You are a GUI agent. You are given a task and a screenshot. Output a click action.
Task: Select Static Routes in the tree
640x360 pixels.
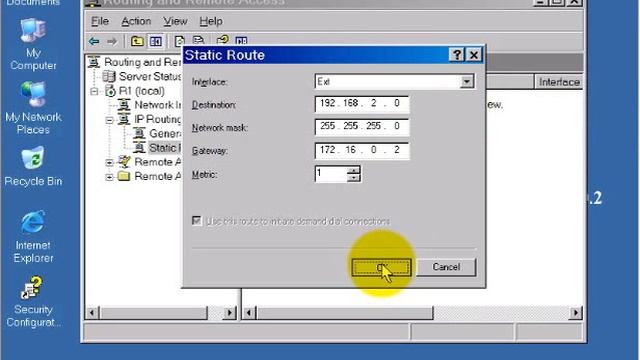click(x=164, y=148)
